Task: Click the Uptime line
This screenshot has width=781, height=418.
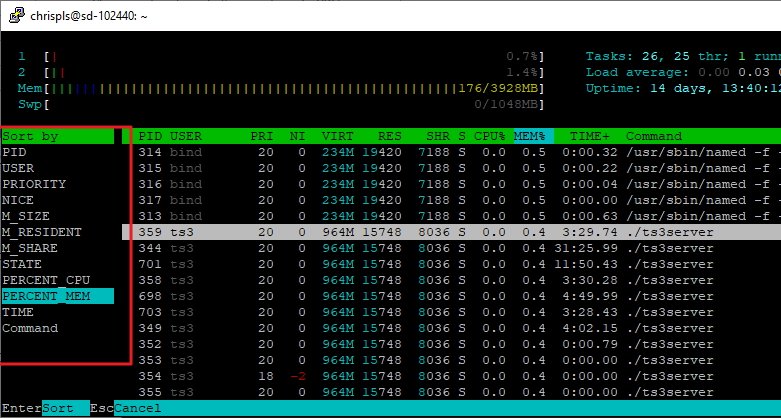Action: tap(683, 88)
